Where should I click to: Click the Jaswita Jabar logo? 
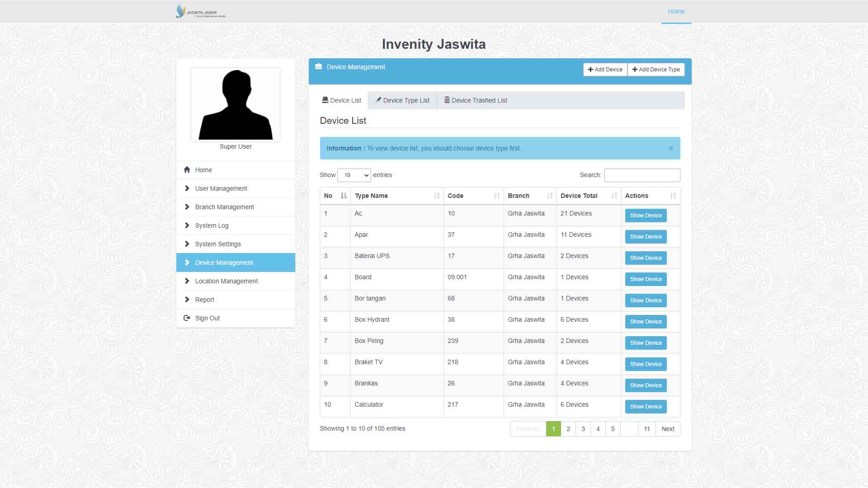point(200,12)
